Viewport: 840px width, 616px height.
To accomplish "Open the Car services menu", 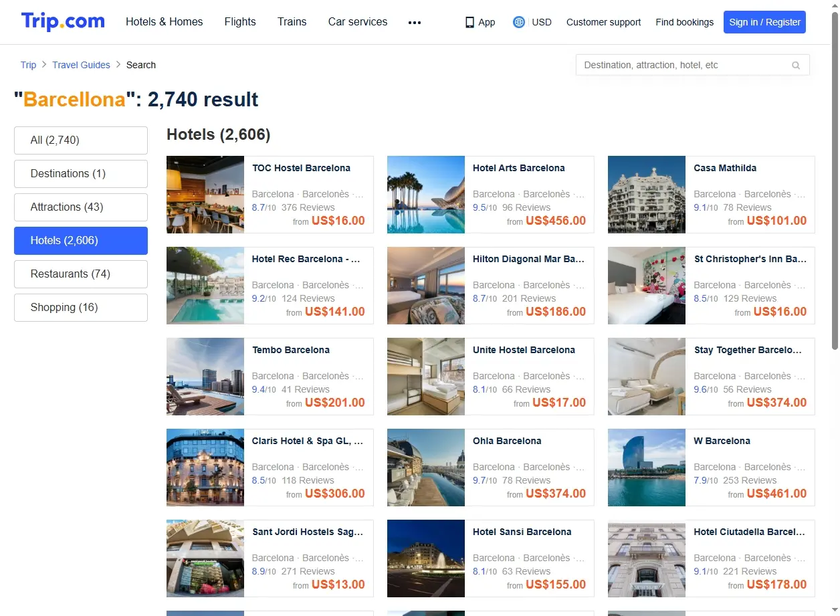I will [x=358, y=22].
